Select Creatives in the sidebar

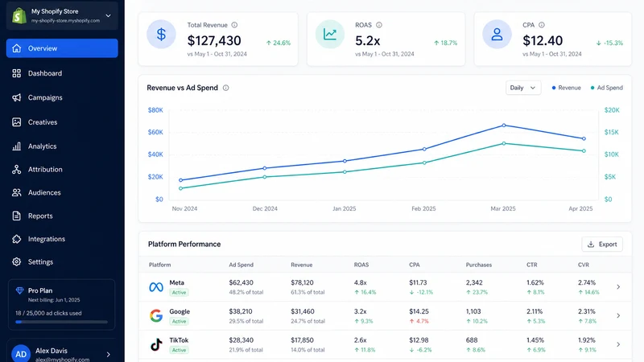(x=43, y=122)
